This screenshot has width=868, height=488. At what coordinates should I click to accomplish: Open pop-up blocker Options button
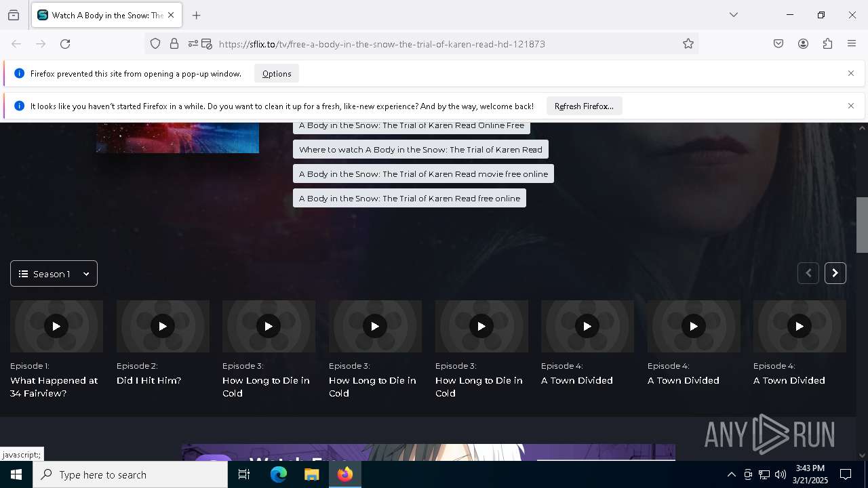(277, 74)
